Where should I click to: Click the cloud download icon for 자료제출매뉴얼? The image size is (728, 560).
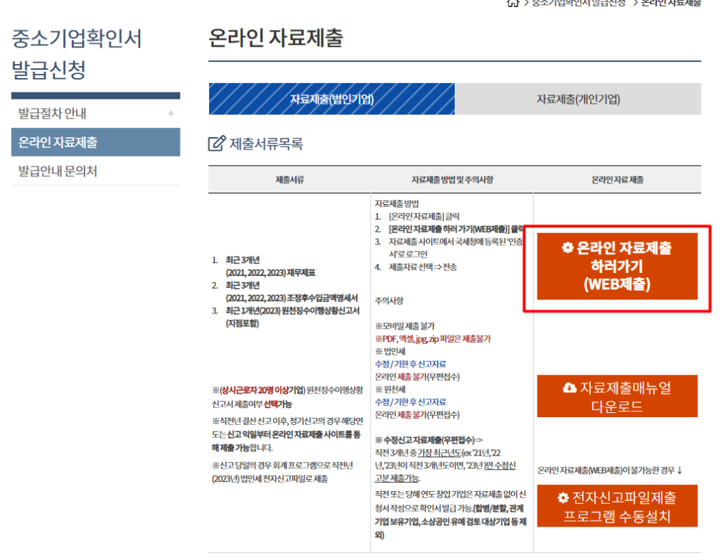[569, 388]
